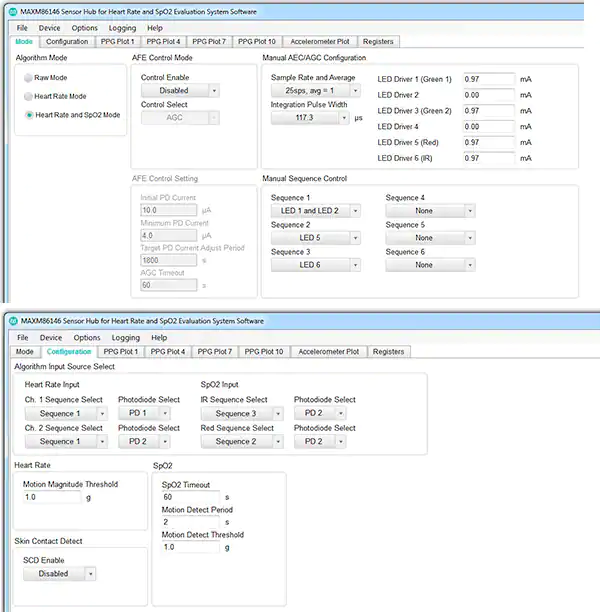Select Raw Mode radio button
Image resolution: width=600 pixels, height=612 pixels.
point(28,78)
